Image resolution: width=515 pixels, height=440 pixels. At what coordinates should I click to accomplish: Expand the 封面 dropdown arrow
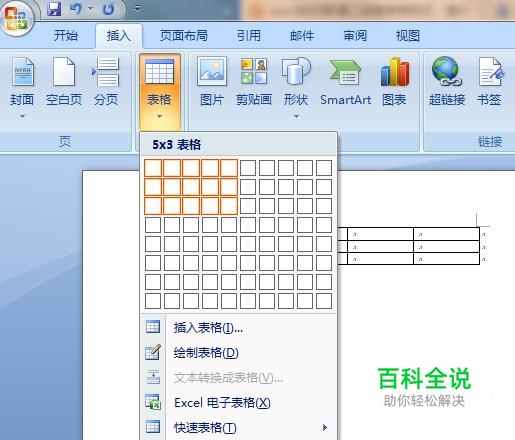click(x=22, y=116)
